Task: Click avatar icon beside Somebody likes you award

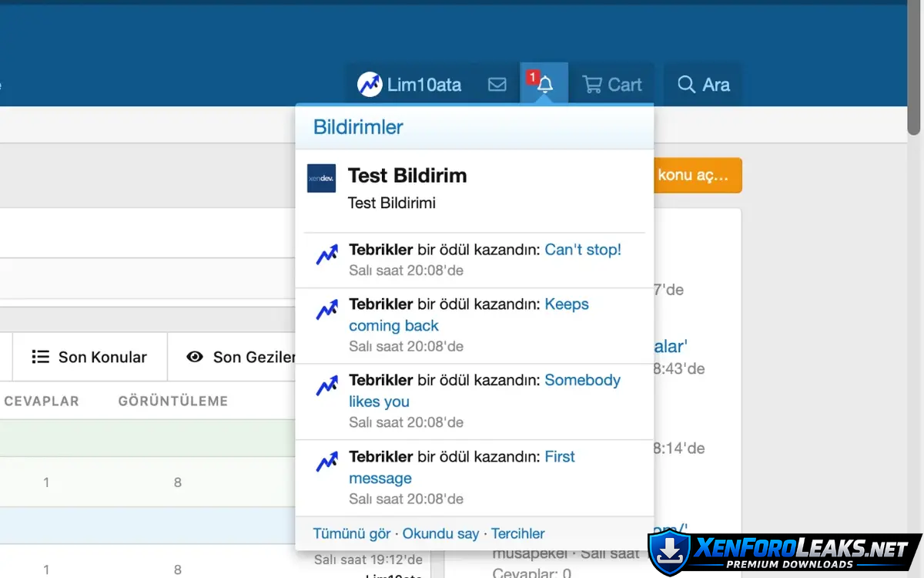Action: pyautogui.click(x=327, y=385)
